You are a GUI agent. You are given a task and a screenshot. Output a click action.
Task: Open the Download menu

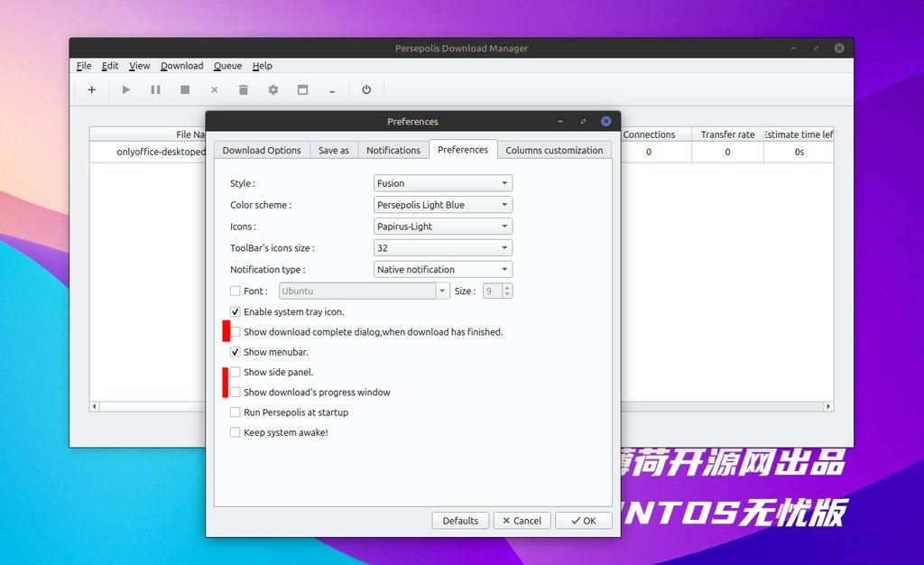tap(181, 65)
